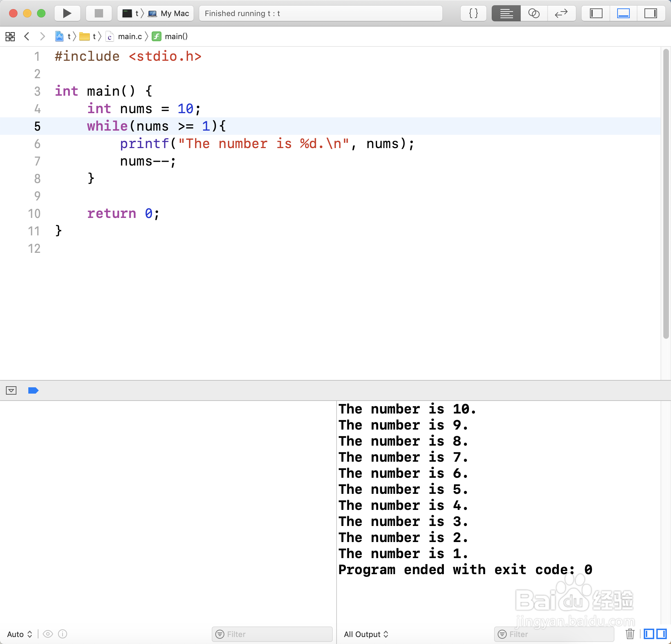Toggle the Debug area bottom panel
The height and width of the screenshot is (644, 671).
click(623, 13)
